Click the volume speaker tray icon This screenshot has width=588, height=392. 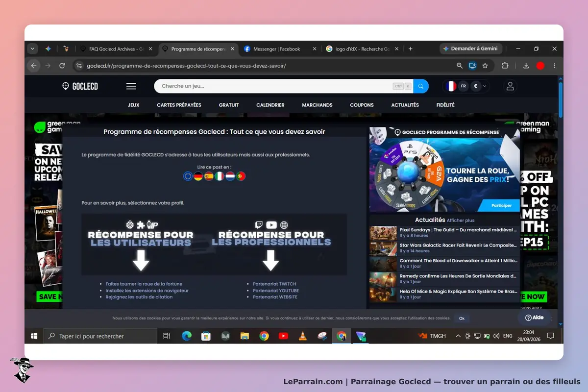click(496, 336)
